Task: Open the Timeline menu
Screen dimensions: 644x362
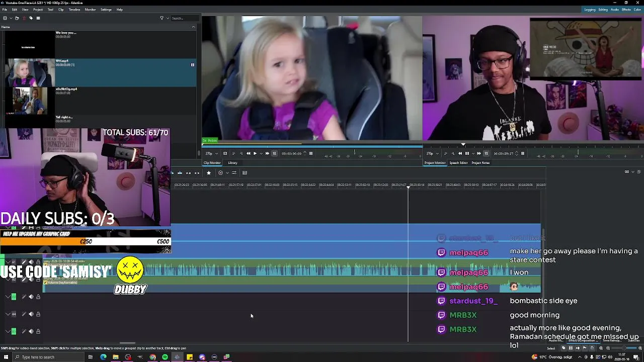Action: coord(74,10)
